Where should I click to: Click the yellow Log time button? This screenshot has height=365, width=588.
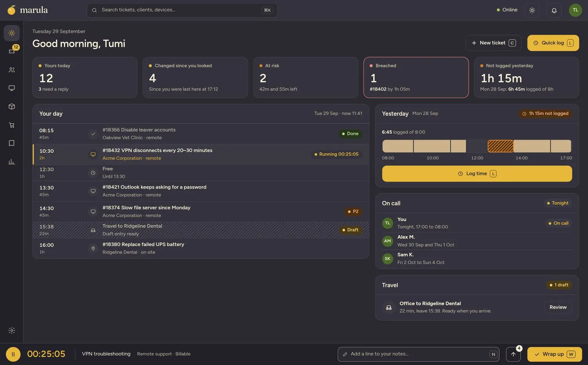click(477, 174)
